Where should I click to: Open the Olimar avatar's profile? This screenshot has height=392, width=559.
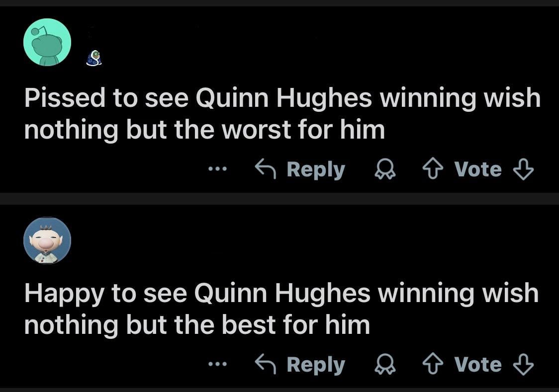(x=47, y=240)
